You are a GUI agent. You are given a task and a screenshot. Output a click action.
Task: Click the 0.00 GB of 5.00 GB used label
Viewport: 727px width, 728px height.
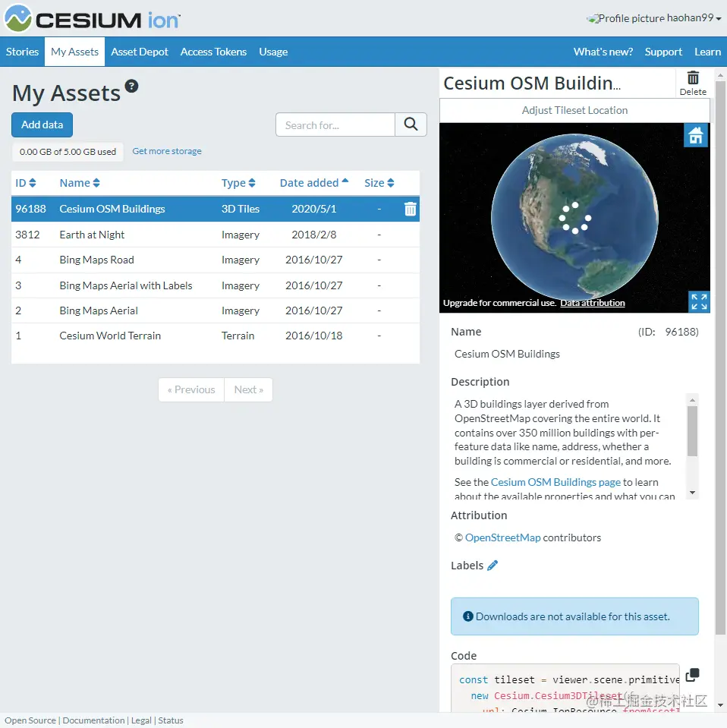[68, 152]
